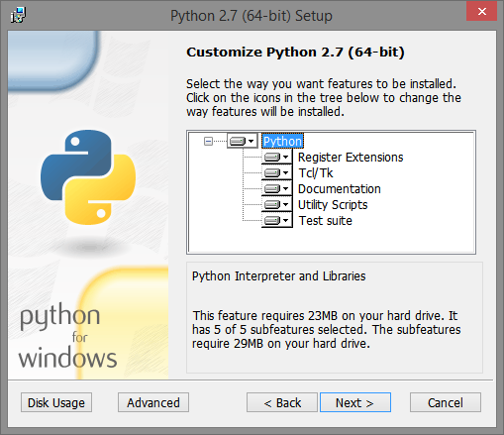Click the Disk Usage button
Viewport: 504px width, 435px height.
tap(56, 402)
